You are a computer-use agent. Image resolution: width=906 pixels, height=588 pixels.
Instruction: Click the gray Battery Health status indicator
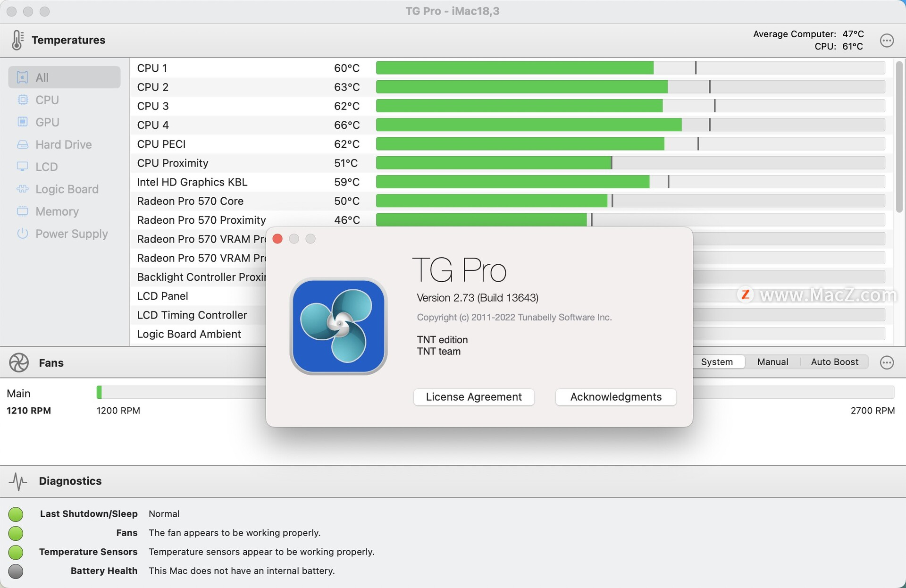(16, 571)
